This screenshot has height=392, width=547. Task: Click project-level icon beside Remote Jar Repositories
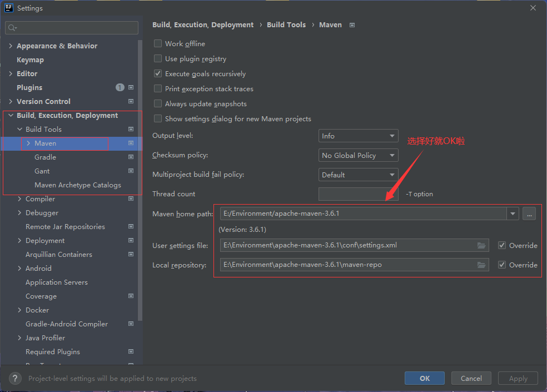point(131,226)
